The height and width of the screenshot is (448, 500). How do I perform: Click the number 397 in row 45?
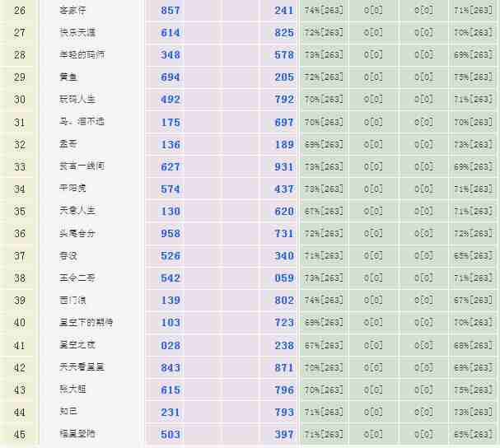(284, 434)
